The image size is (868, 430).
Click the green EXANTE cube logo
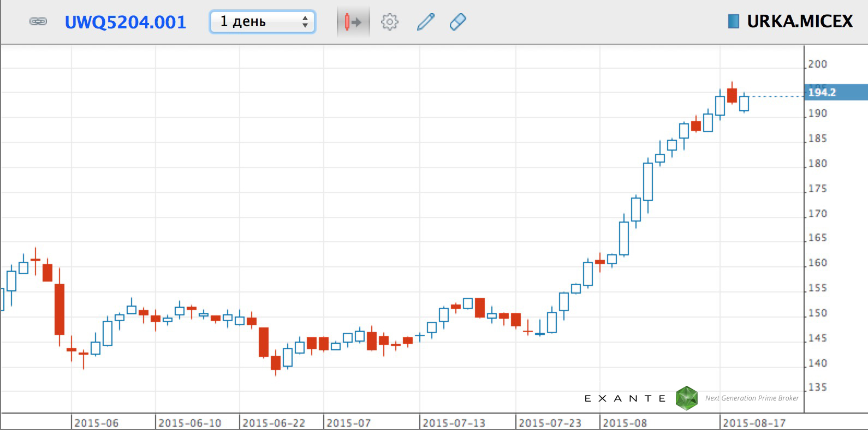[x=686, y=398]
